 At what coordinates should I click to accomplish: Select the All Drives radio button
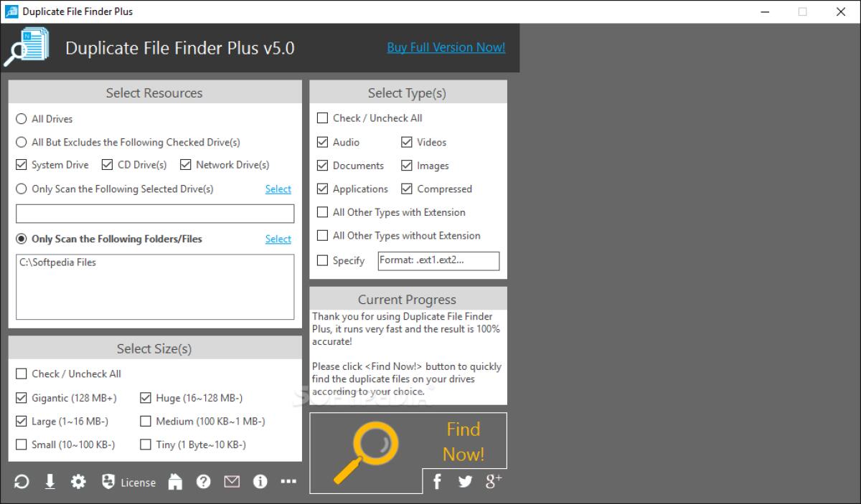[22, 119]
